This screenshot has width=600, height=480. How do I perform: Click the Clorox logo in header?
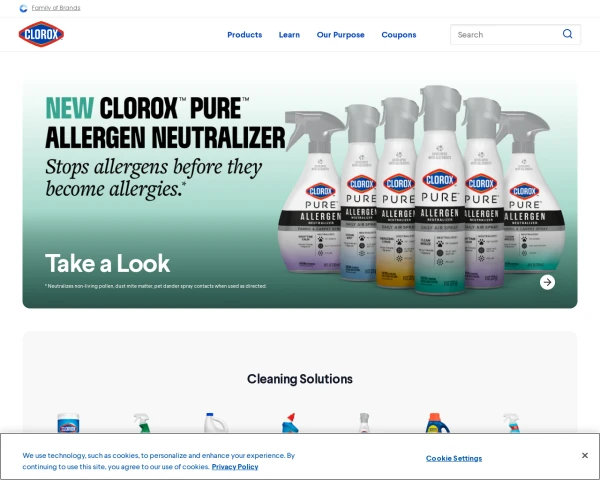[x=41, y=34]
